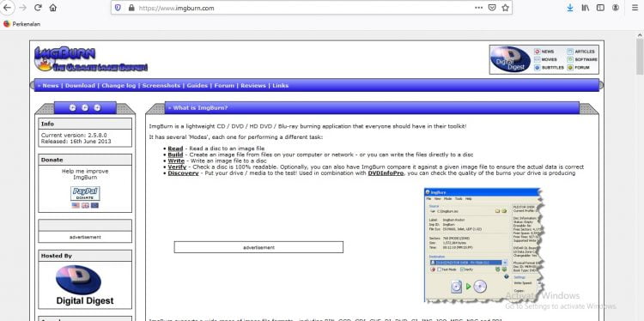Click the browser Back arrow
Screen dimensions: 644x321
[7, 8]
